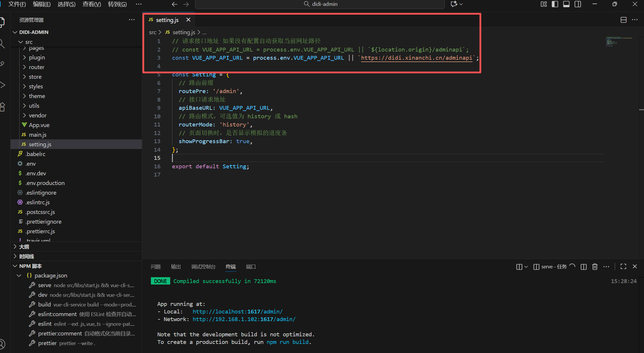Kill terminal with the trash icon

[595, 267]
